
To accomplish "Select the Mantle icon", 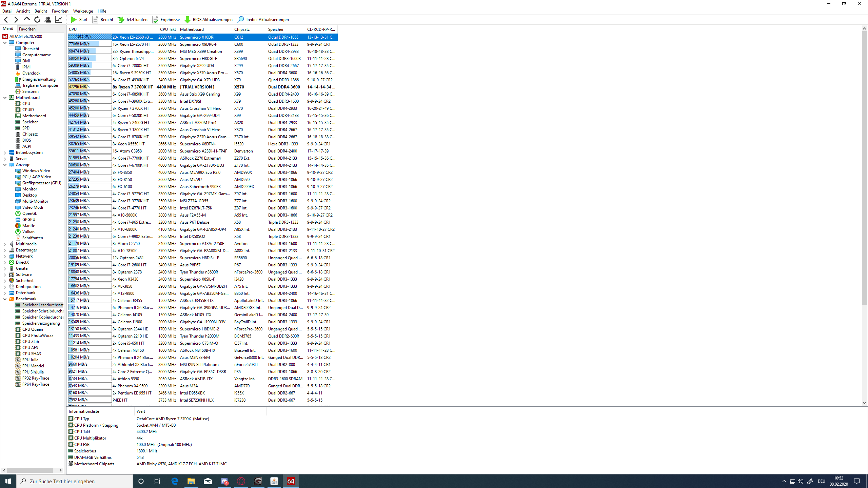I will [x=18, y=226].
